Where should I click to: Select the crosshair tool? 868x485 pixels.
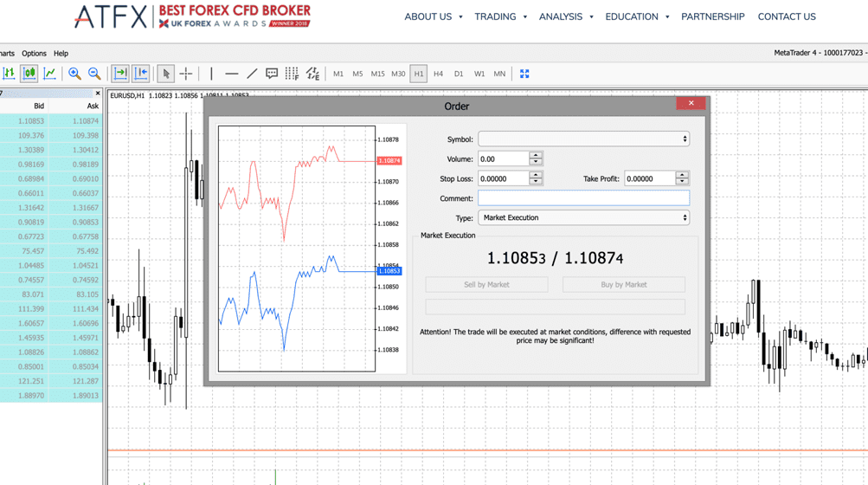click(x=186, y=74)
